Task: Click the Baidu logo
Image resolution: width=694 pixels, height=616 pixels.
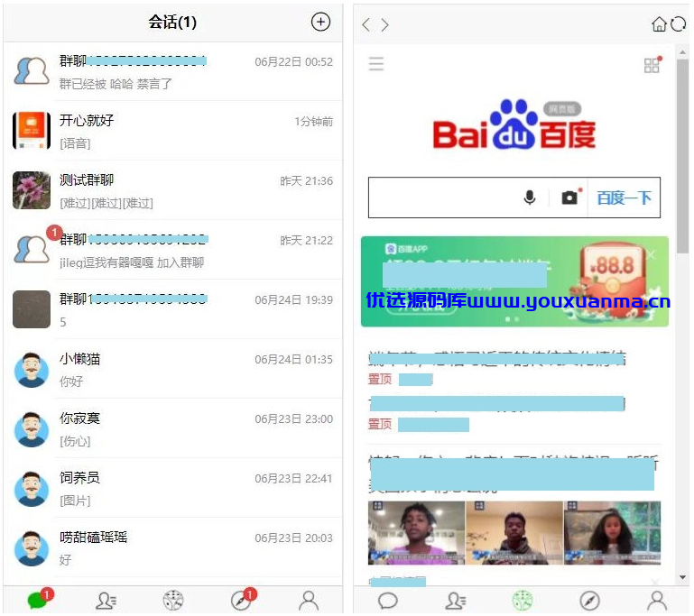Action: coord(514,124)
